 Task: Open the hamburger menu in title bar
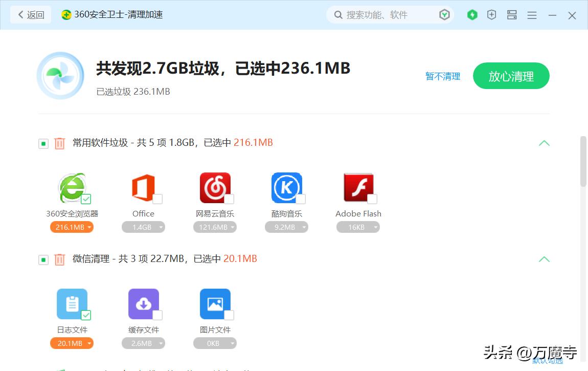(x=532, y=15)
